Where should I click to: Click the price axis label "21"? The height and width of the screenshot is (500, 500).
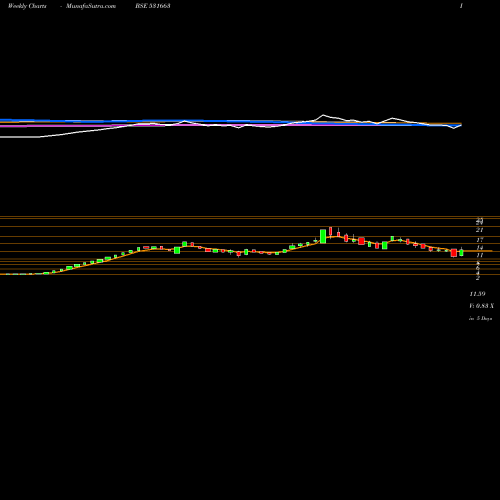coord(479,230)
